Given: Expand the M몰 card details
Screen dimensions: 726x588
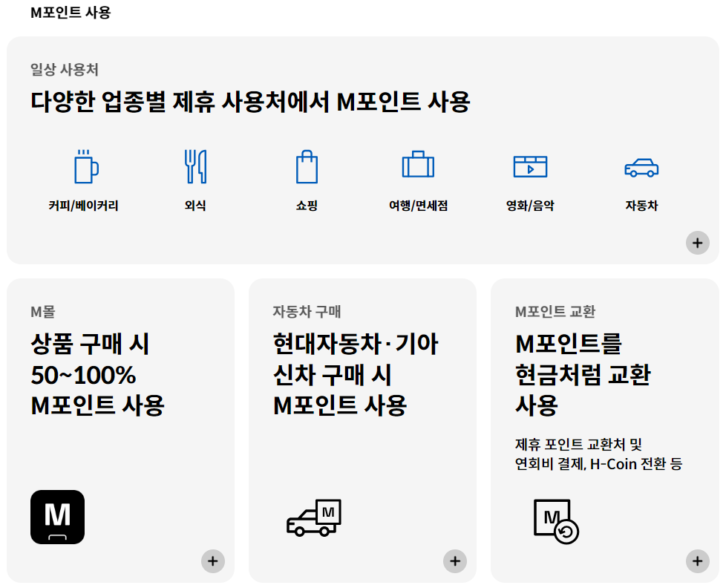Looking at the screenshot, I should (212, 562).
